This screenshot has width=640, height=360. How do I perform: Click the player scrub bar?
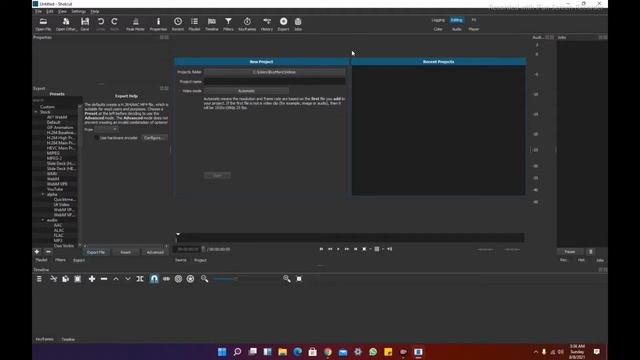pos(350,238)
